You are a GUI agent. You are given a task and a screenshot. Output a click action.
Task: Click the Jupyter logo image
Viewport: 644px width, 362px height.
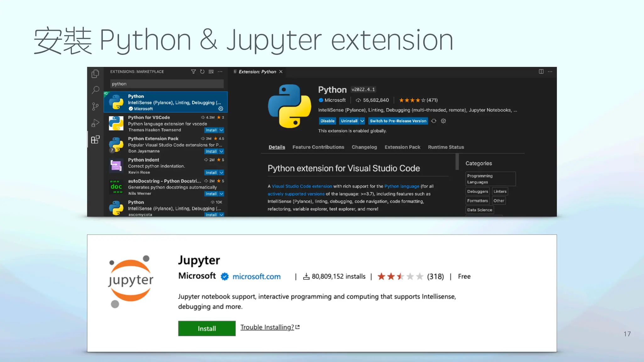(131, 282)
